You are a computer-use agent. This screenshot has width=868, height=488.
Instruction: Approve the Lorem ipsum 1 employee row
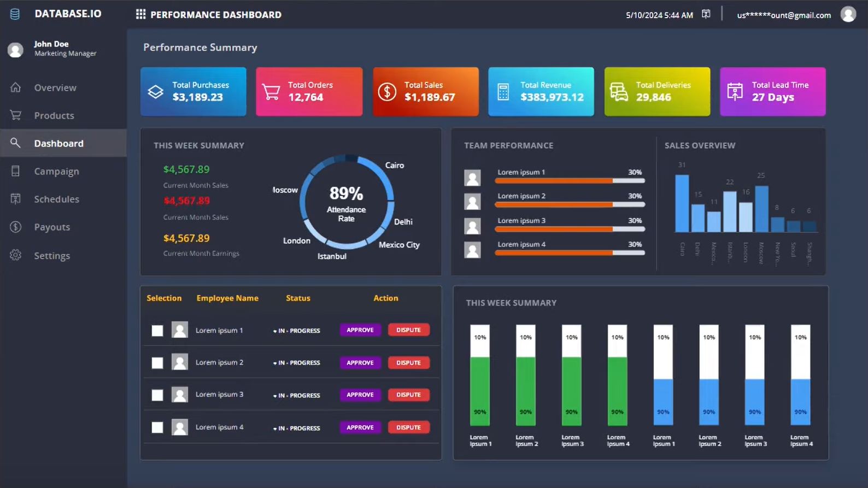[x=360, y=330]
